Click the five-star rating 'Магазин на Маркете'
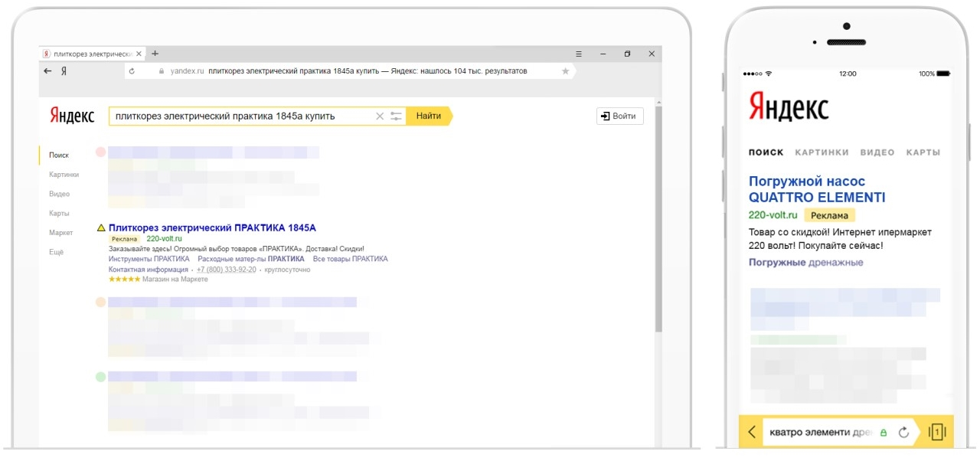The width and height of the screenshot is (980, 458). click(x=158, y=280)
